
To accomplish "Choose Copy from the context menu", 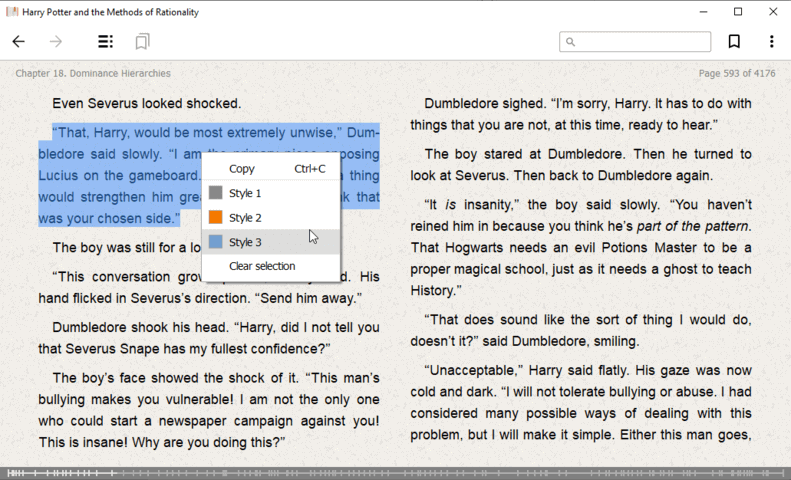I will pyautogui.click(x=271, y=169).
